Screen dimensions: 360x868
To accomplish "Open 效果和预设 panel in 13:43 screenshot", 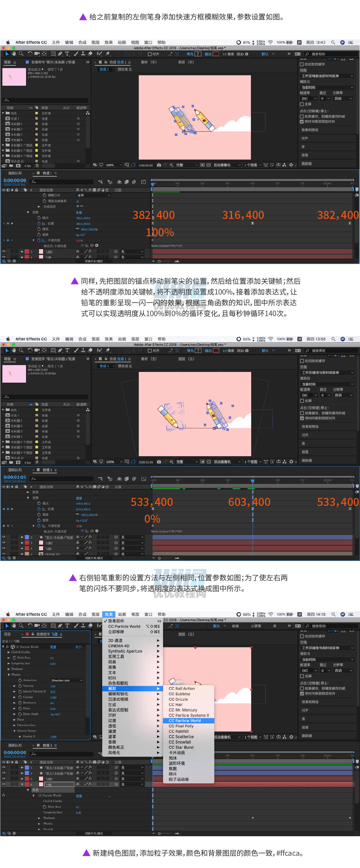I will pos(327,130).
